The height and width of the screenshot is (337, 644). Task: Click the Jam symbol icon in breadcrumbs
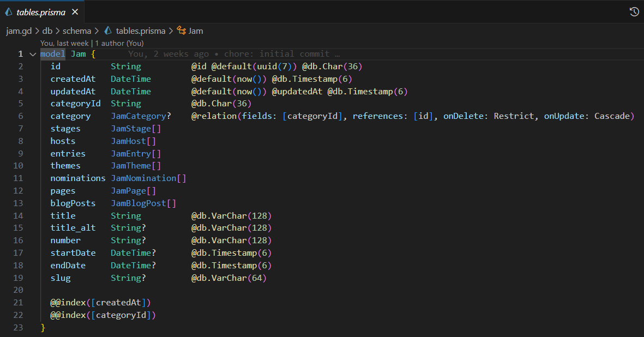(181, 31)
